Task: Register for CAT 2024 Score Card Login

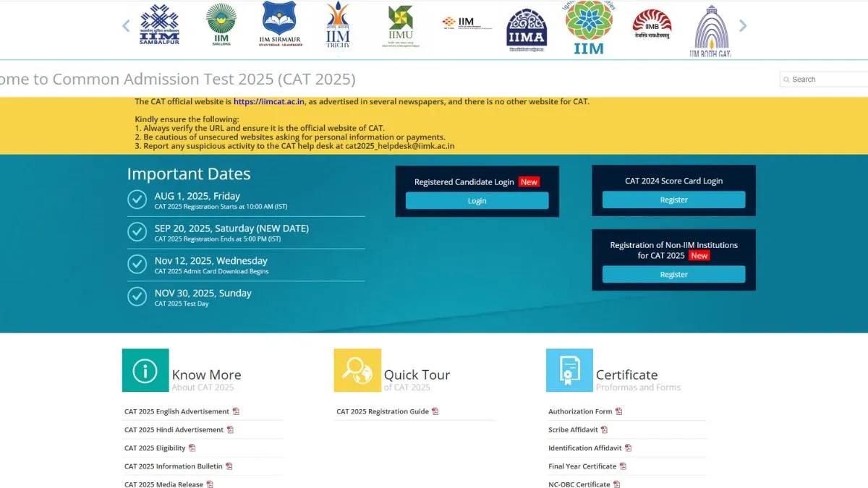Action: 673,198
